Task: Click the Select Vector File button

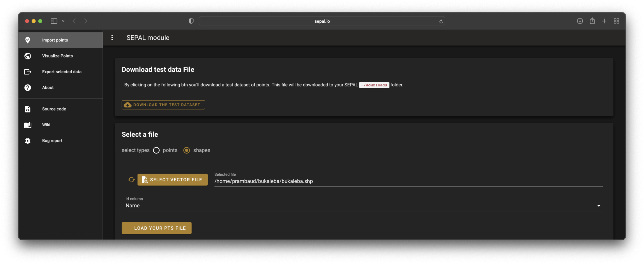Action: pos(172,180)
